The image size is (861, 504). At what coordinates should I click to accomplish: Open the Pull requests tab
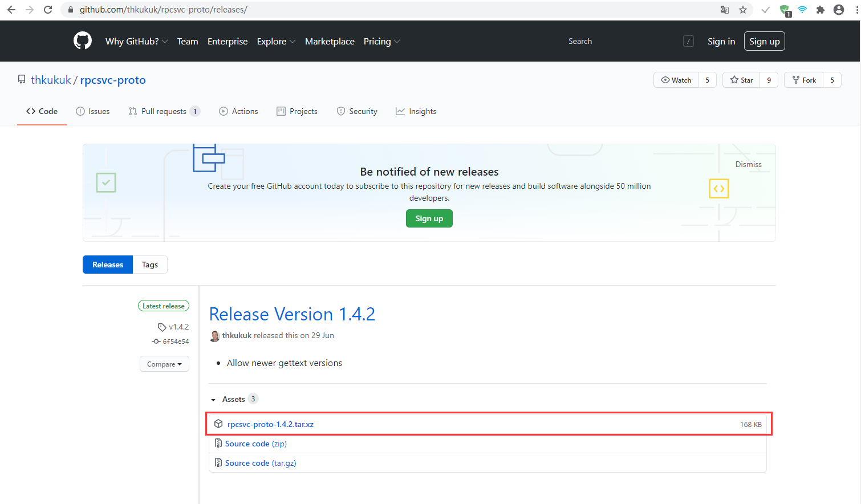163,111
